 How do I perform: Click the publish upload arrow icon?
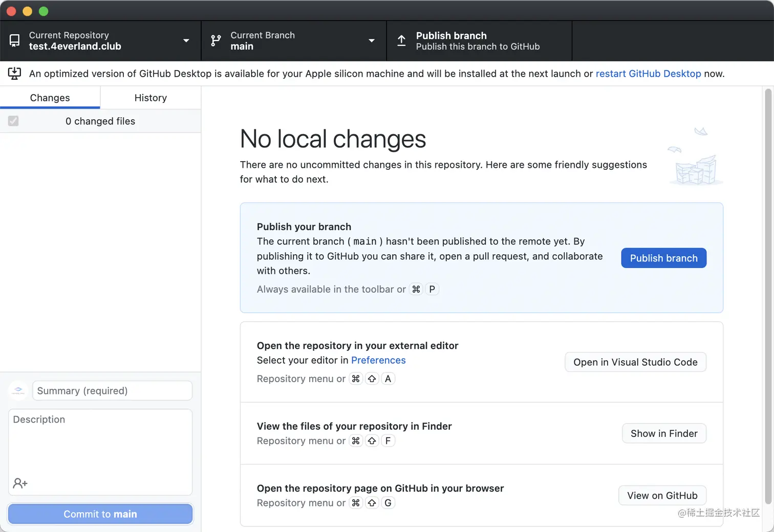point(402,41)
